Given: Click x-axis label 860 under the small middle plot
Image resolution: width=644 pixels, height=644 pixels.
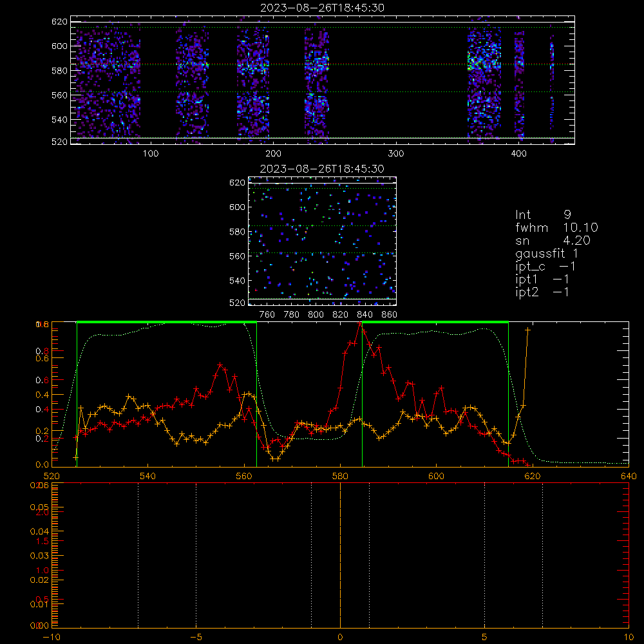Looking at the screenshot, I should point(390,315).
